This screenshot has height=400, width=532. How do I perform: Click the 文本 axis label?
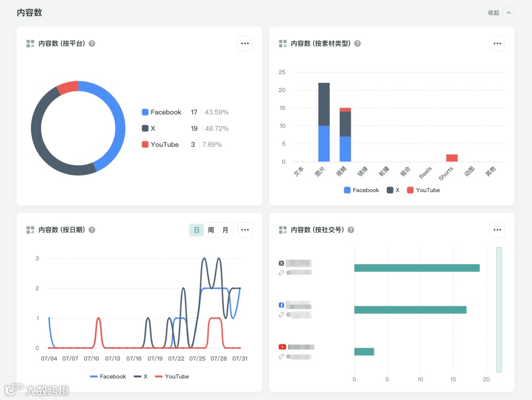point(299,171)
